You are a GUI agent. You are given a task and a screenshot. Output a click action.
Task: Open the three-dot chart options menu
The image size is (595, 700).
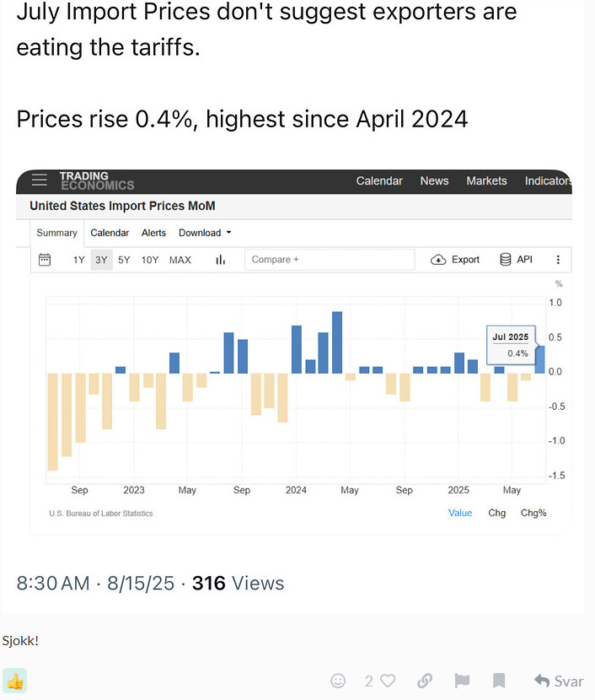(558, 260)
